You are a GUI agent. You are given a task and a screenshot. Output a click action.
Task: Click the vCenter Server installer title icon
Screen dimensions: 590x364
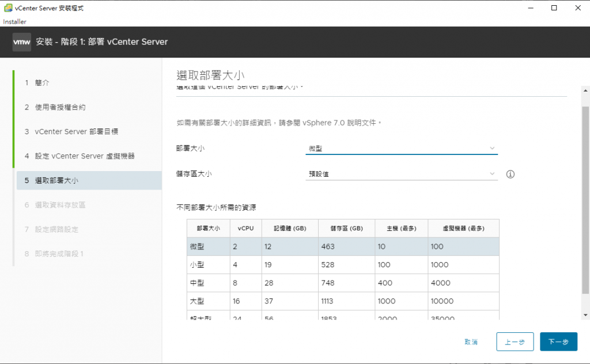point(8,8)
